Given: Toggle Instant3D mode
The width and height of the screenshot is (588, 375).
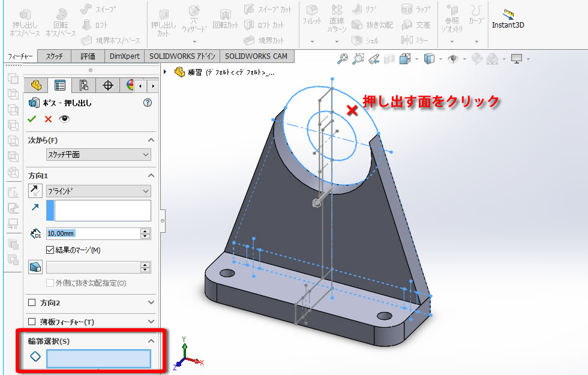Looking at the screenshot, I should click(508, 19).
